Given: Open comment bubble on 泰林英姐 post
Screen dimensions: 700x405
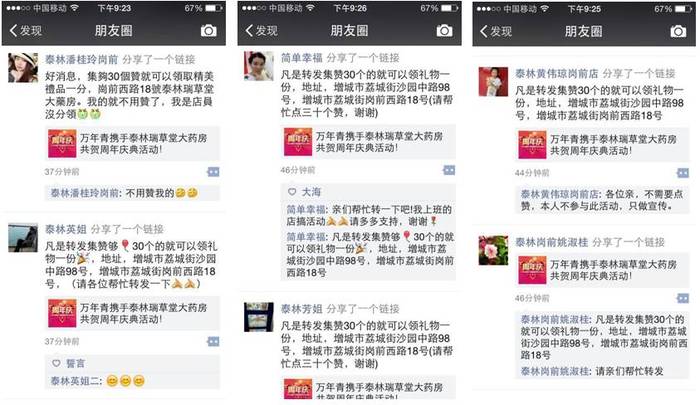Looking at the screenshot, I should [213, 342].
